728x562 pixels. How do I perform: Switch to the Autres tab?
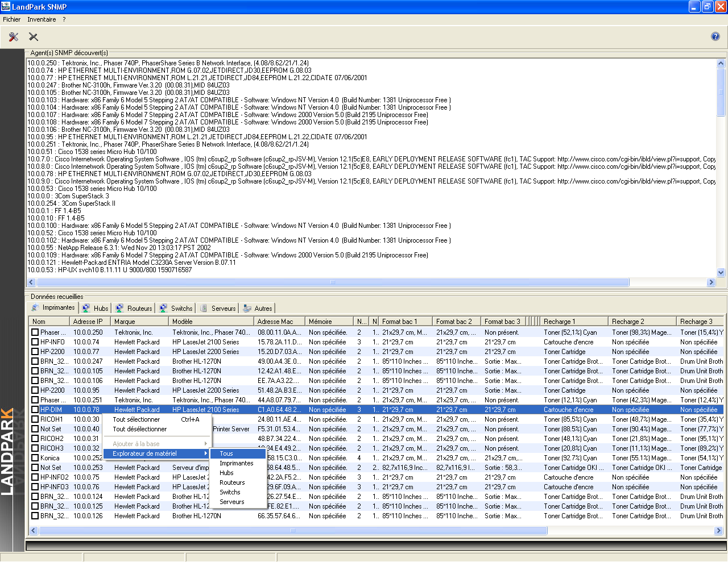click(257, 308)
